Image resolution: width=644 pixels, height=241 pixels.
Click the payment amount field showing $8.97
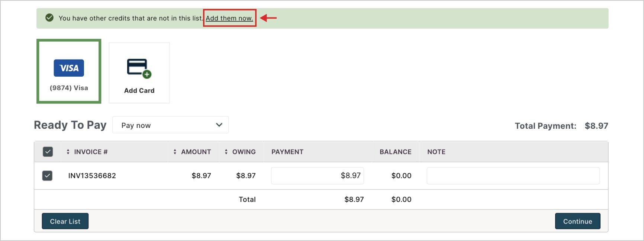coord(317,176)
